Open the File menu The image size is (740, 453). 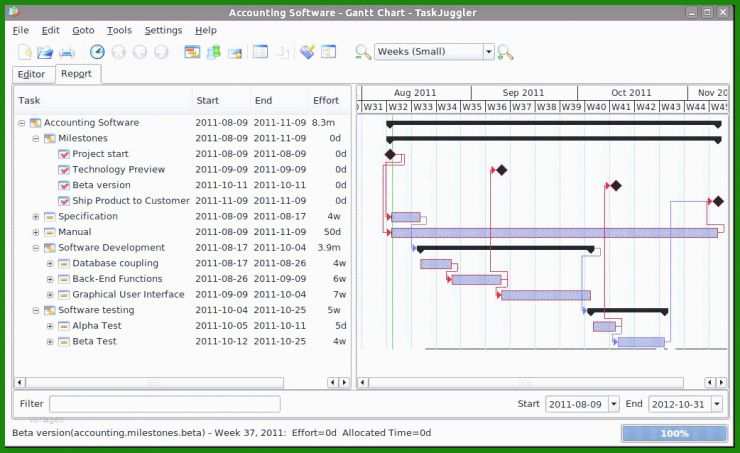click(x=20, y=30)
